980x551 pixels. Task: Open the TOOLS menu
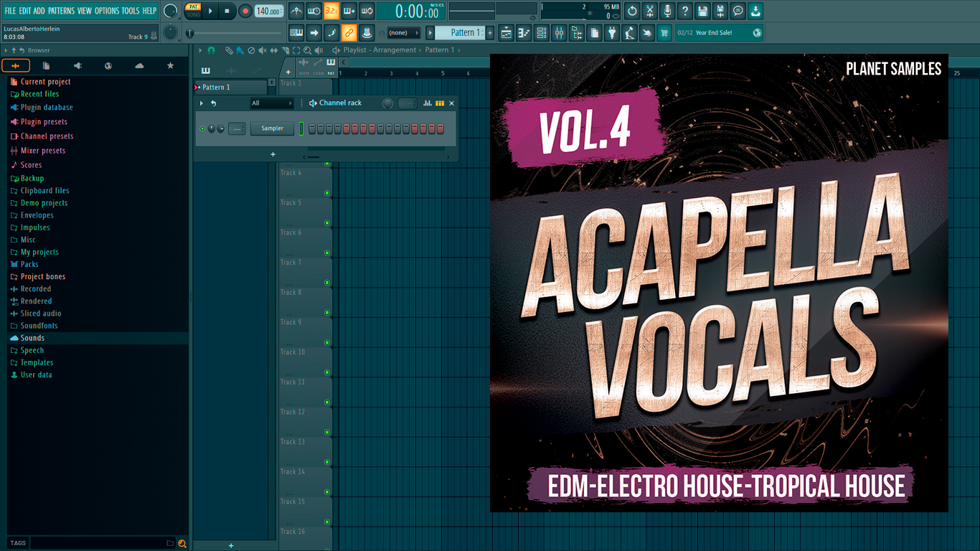(x=131, y=11)
